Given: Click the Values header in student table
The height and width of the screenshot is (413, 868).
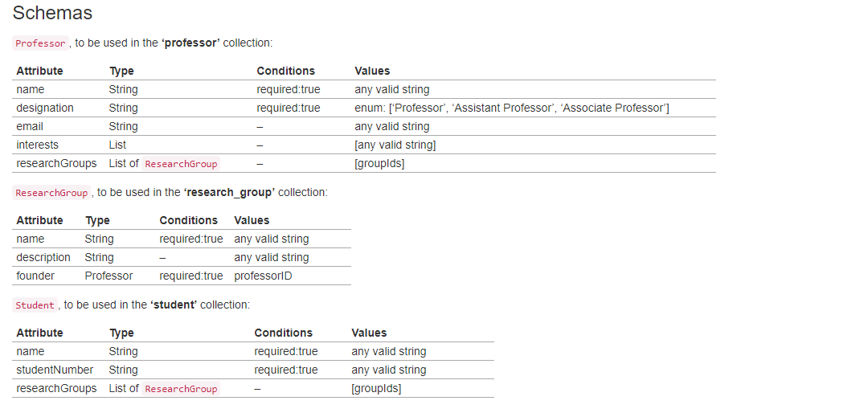Looking at the screenshot, I should coord(369,333).
